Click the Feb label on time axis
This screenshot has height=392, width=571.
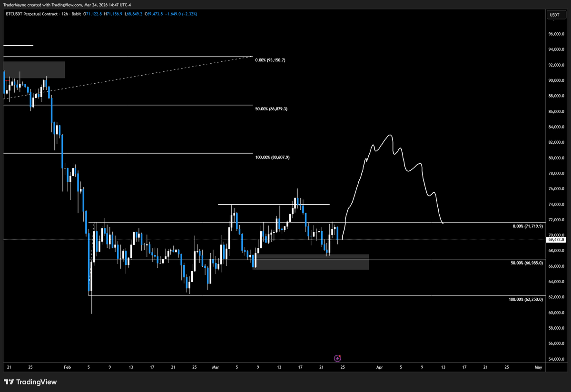(67, 367)
